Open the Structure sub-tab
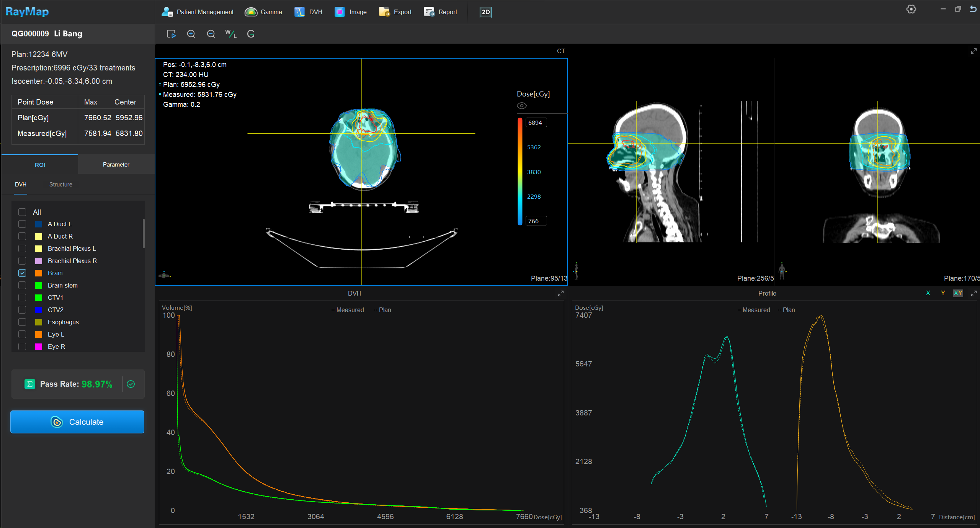Viewport: 980px width, 528px height. [60, 185]
